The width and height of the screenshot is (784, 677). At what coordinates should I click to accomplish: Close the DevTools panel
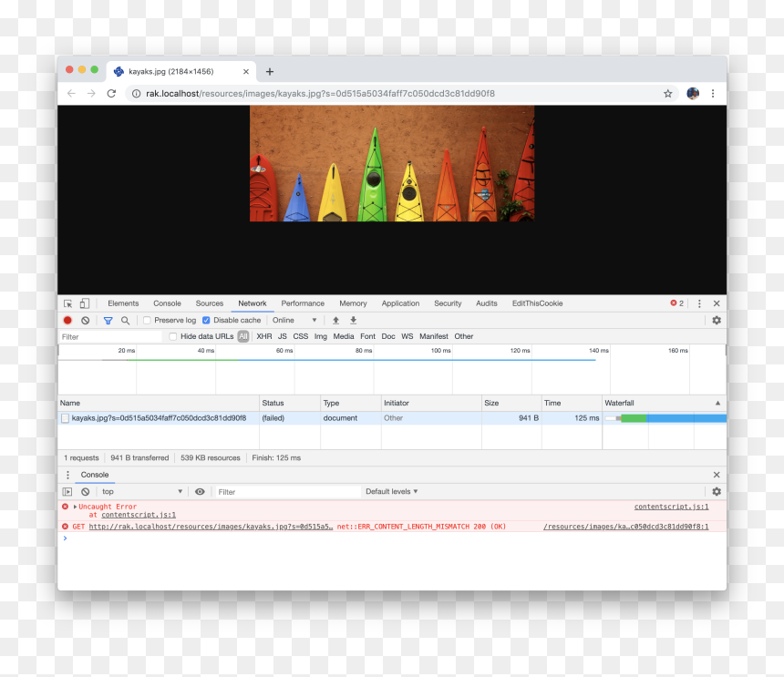(717, 303)
